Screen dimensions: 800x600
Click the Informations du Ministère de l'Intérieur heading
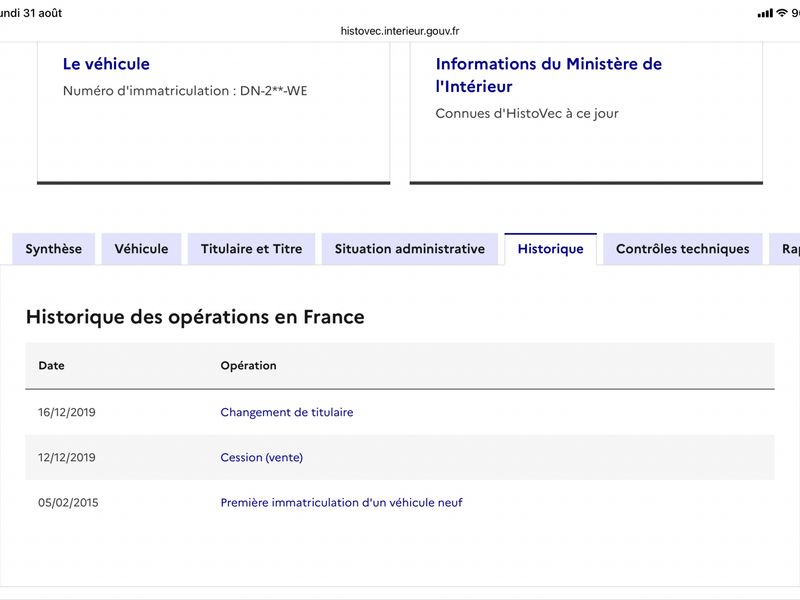point(548,75)
